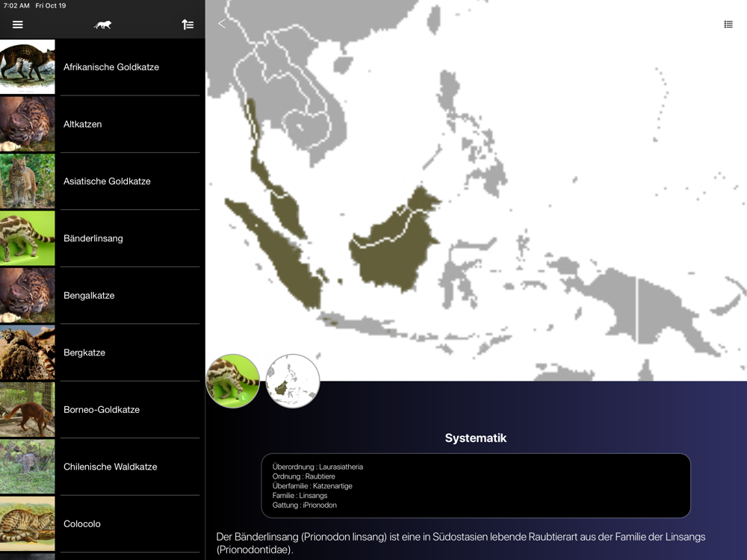747x560 pixels.
Task: Select the Colocolo entry
Action: [102, 524]
